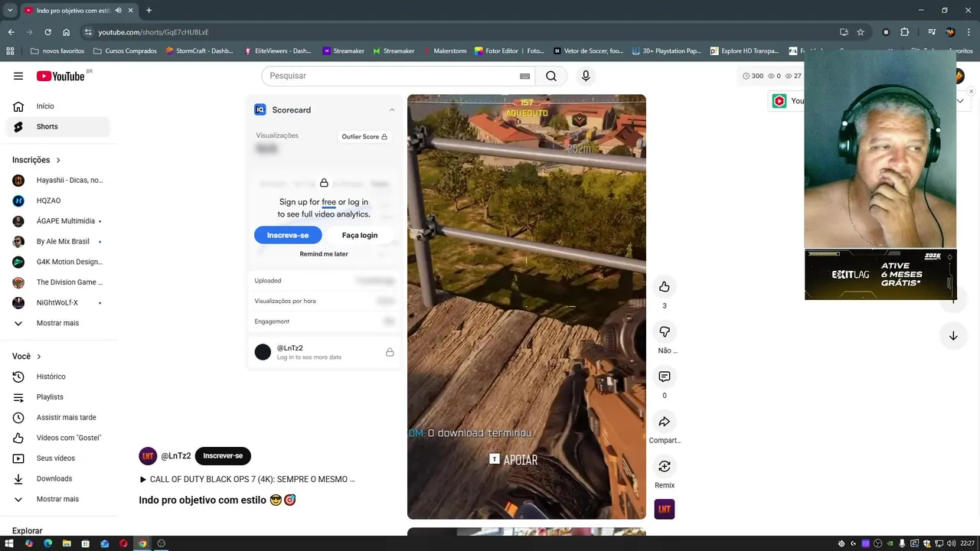Dislike the short with thumbs down
The image size is (980, 551).
(665, 331)
